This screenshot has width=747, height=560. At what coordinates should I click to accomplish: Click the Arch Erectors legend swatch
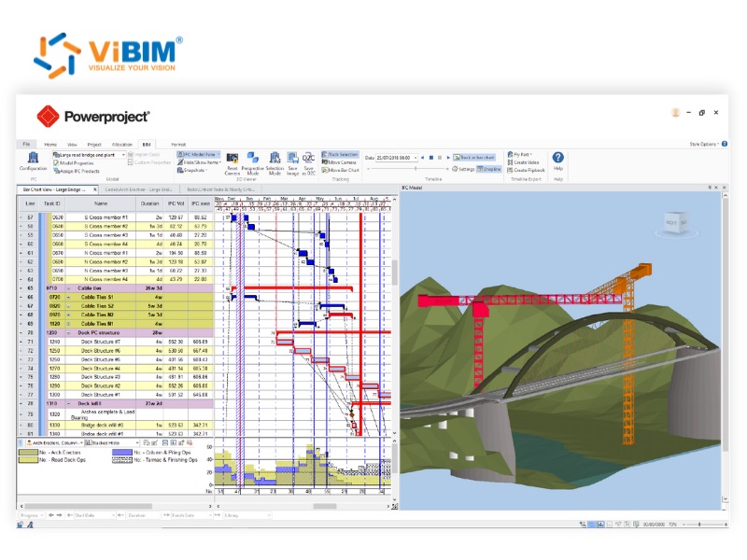[x=28, y=453]
